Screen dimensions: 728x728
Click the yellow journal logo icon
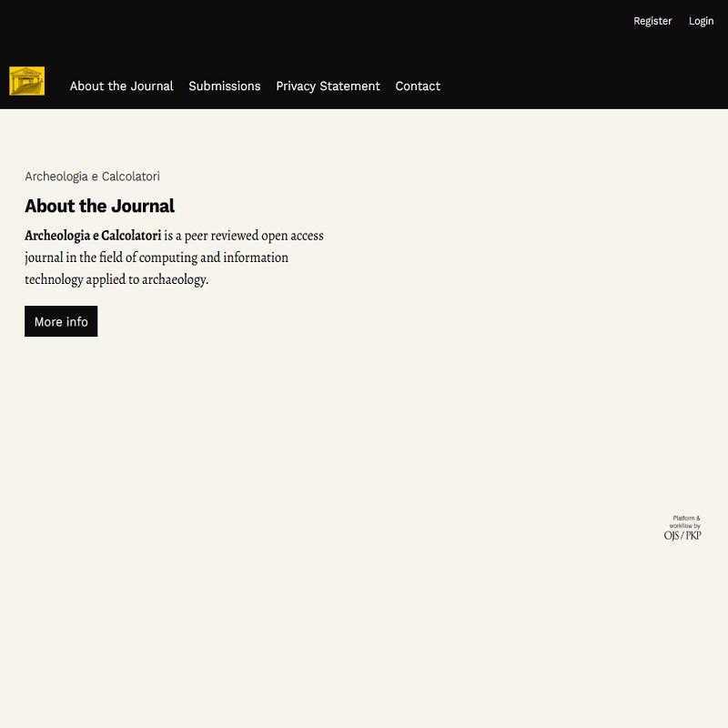tap(27, 81)
